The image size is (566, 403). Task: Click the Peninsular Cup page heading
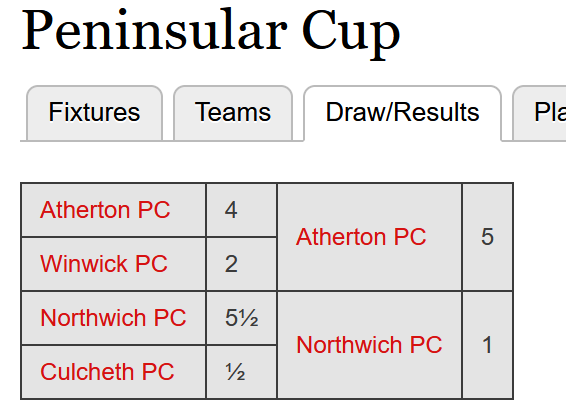point(211,31)
